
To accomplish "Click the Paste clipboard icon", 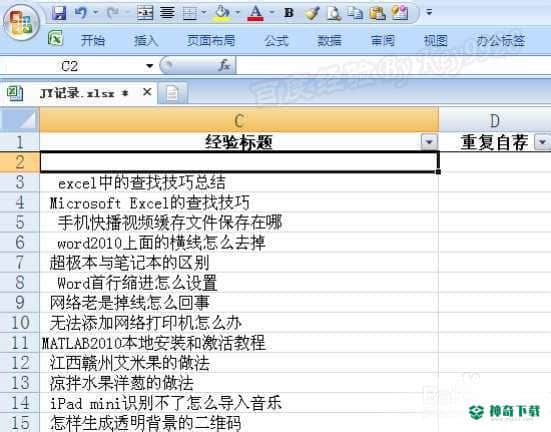I will [377, 13].
